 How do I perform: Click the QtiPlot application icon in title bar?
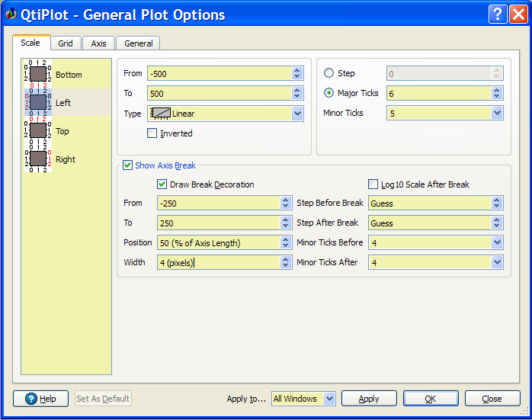[11, 14]
